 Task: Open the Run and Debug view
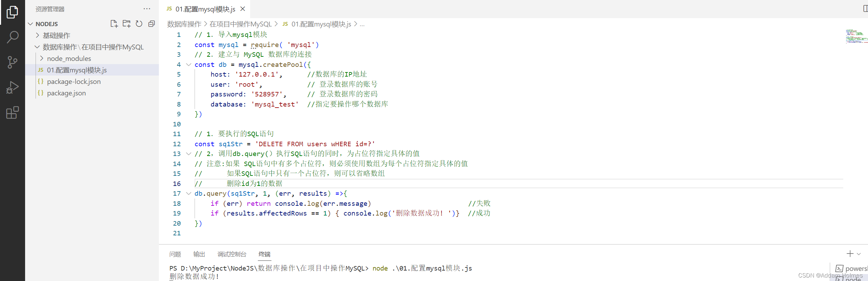click(x=12, y=87)
